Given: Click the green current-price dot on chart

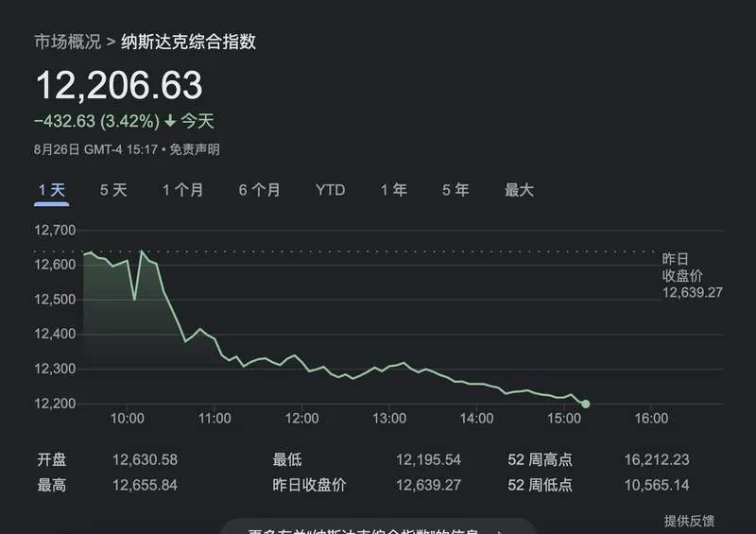Looking at the screenshot, I should click(585, 404).
